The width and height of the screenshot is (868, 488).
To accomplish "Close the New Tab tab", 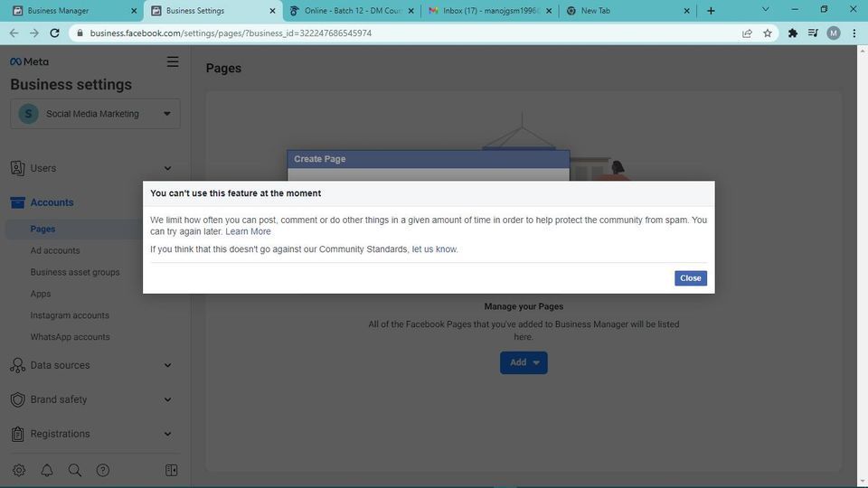I will tap(686, 11).
